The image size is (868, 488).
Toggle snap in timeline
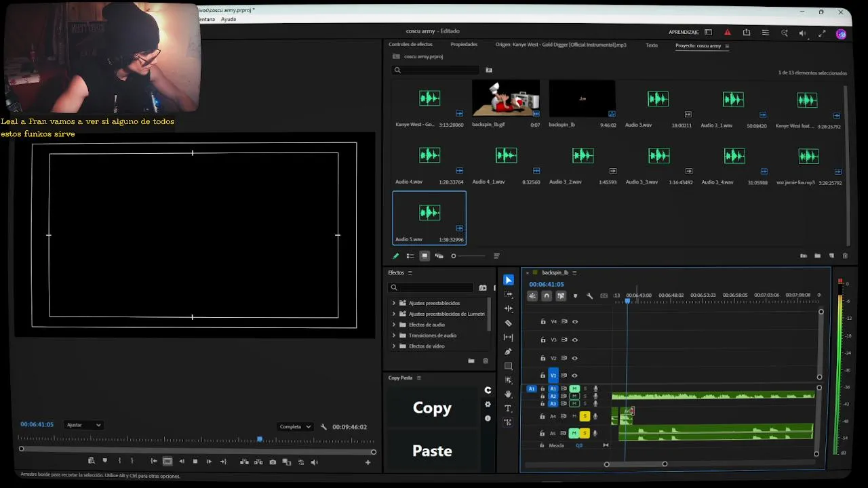click(547, 296)
